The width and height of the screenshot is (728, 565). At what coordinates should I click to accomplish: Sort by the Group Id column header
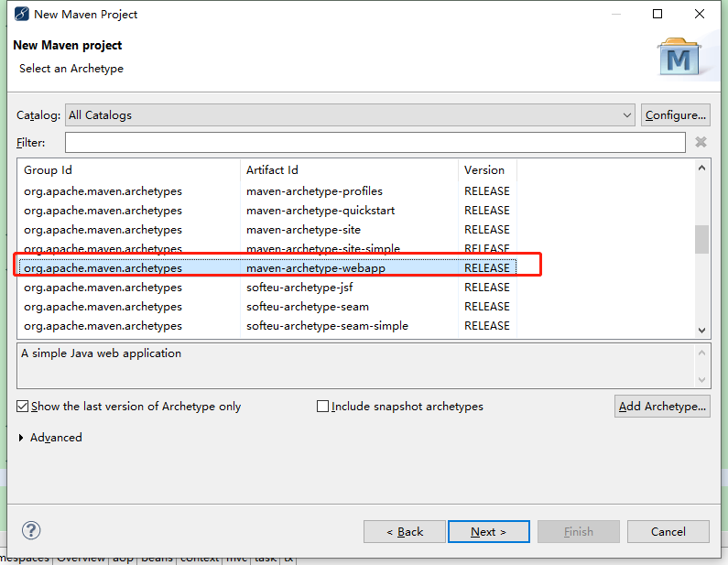(129, 170)
